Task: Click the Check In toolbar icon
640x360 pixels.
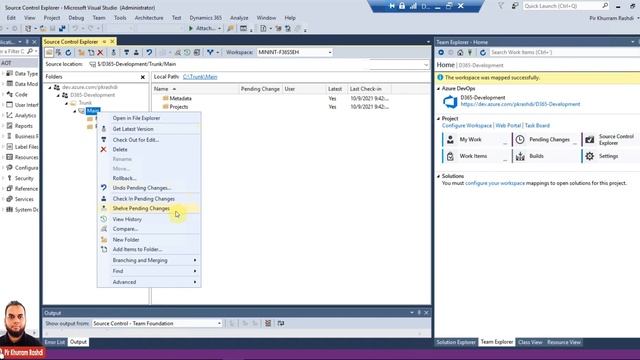Action: point(136,52)
